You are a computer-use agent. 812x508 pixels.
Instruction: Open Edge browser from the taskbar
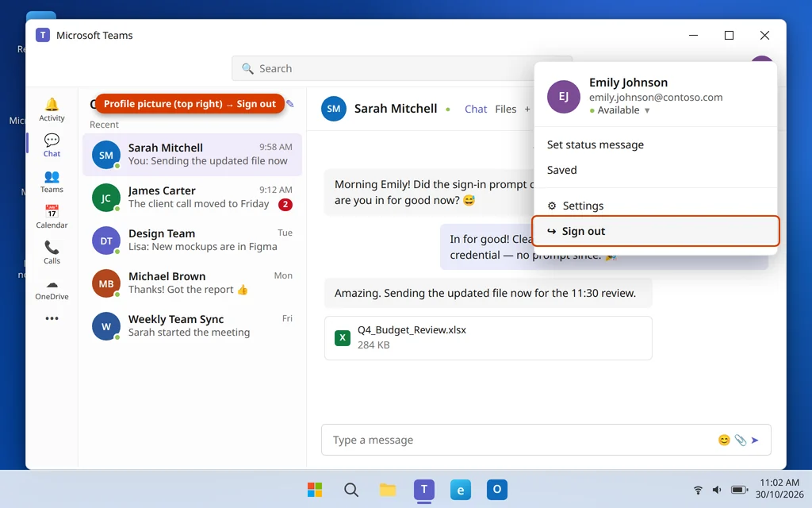[x=461, y=489]
